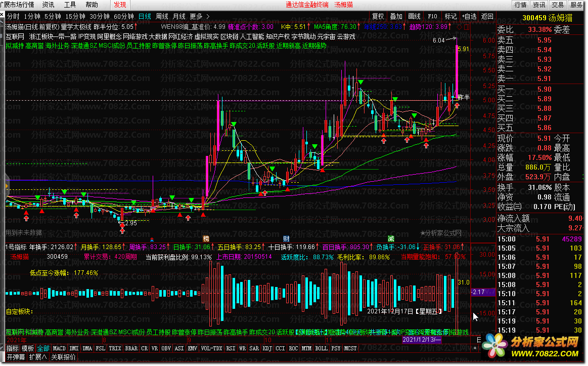This screenshot has height=366, width=588.
Task: Switch sub-chart to BRAR indicator
Action: click(131, 348)
